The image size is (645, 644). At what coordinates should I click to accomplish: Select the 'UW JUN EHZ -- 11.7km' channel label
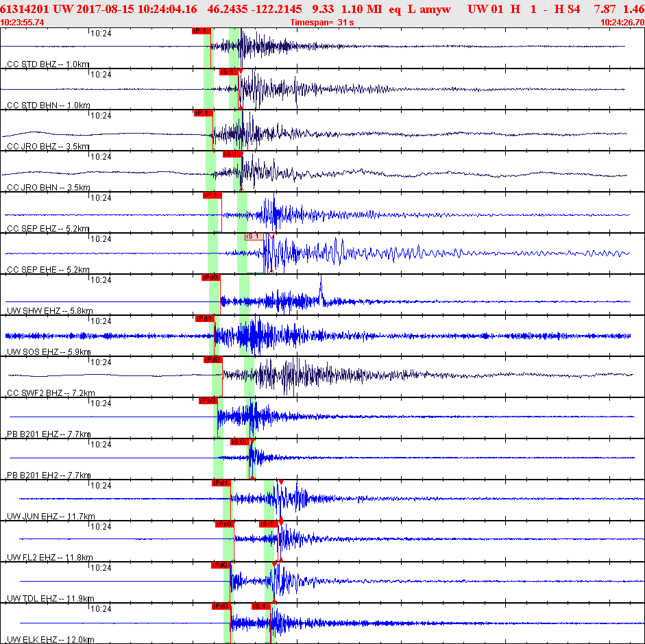point(51,517)
